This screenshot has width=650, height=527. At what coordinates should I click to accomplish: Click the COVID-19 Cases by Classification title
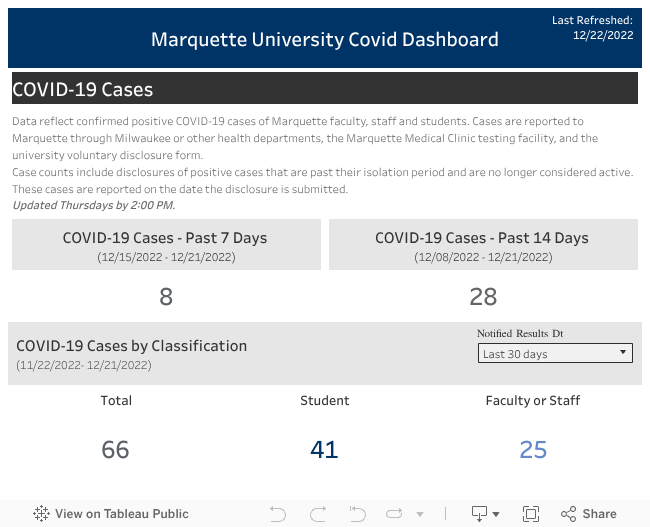132,346
